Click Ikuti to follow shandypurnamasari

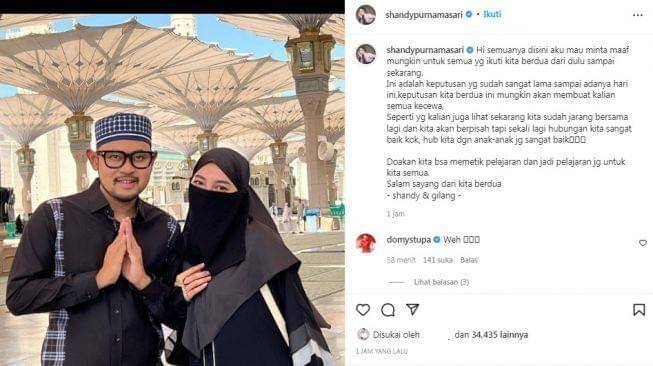[x=492, y=14]
